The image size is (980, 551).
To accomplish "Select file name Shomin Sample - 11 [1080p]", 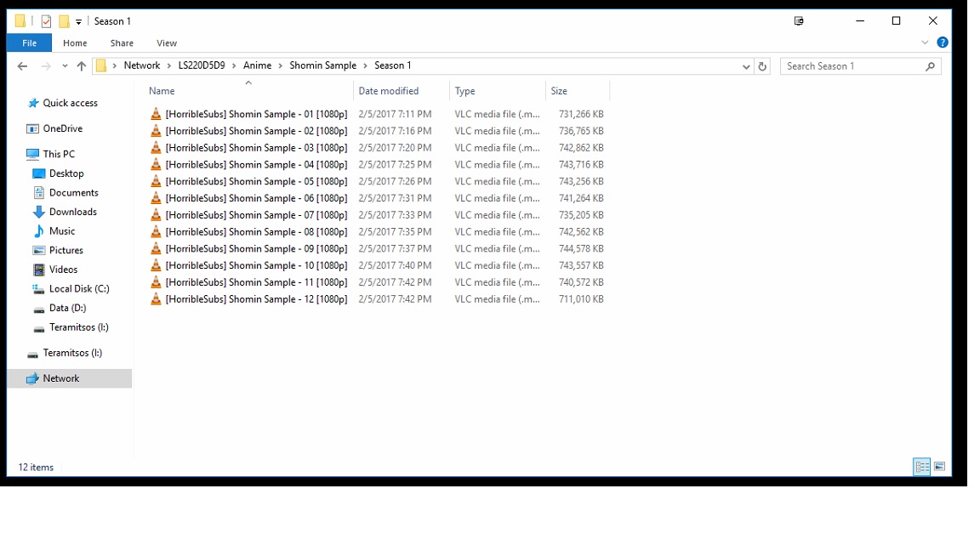I will [x=256, y=283].
